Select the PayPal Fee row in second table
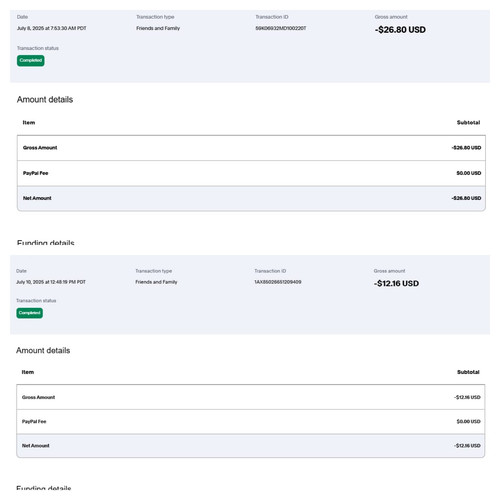This screenshot has height=500, width=500. click(251, 422)
